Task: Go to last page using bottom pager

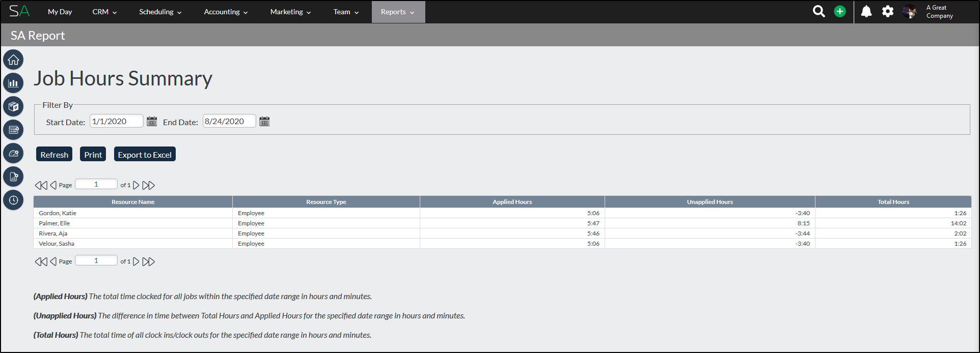Action: point(149,261)
